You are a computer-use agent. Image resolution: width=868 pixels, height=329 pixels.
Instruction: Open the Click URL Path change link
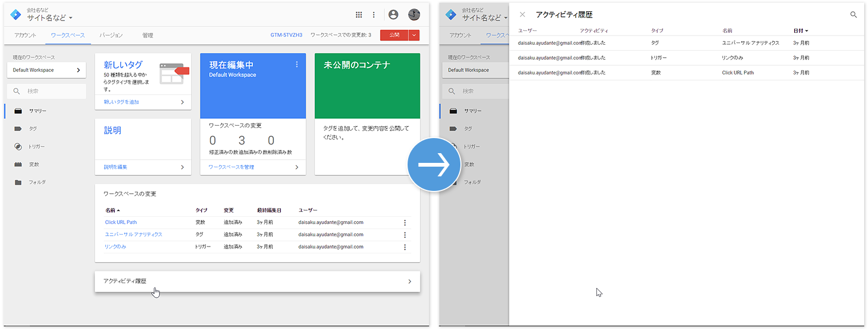click(121, 222)
